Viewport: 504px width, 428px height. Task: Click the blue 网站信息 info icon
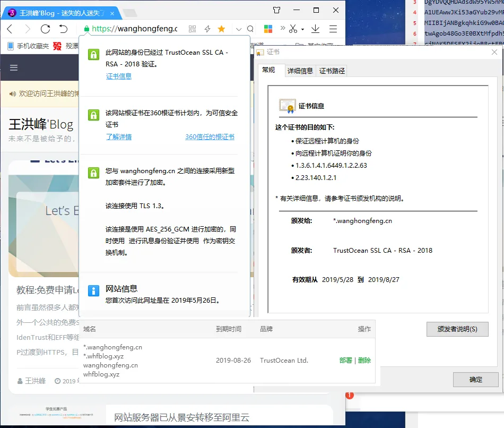pos(93,290)
